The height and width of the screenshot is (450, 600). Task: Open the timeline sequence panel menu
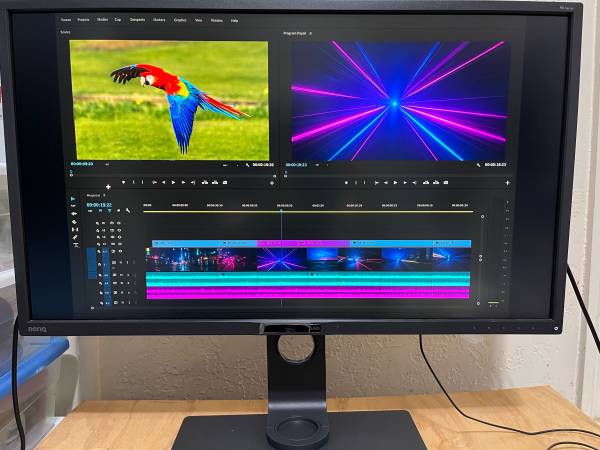point(105,195)
